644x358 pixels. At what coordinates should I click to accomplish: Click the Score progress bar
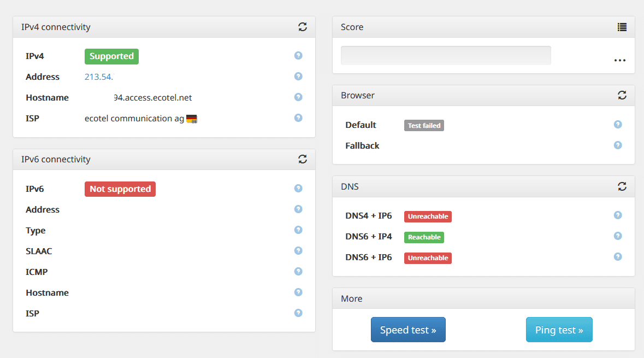coord(446,56)
